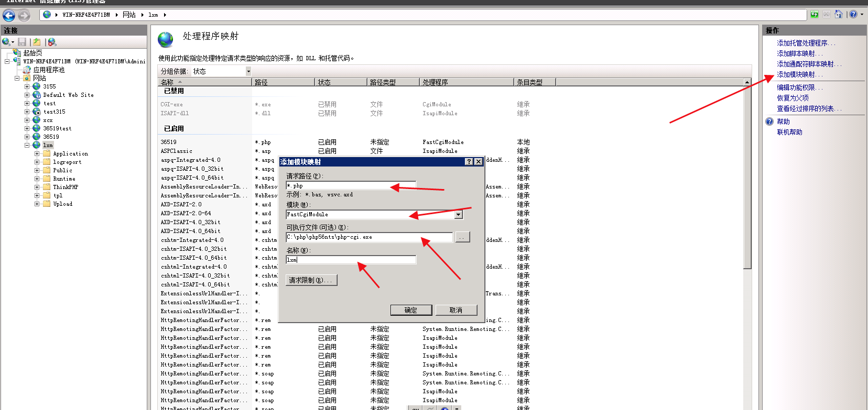Viewport: 868px width, 410px height.
Task: Sort by the 处理程序 column header
Action: (x=467, y=82)
